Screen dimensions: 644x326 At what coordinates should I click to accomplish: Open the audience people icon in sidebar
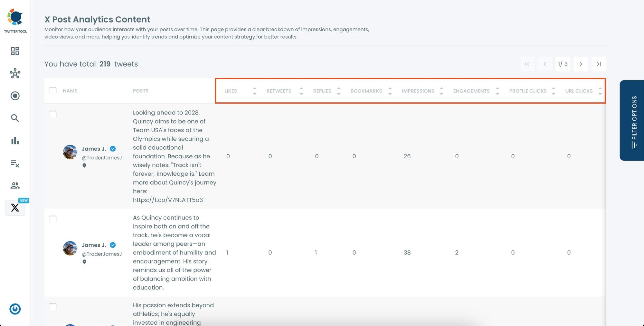[14, 185]
